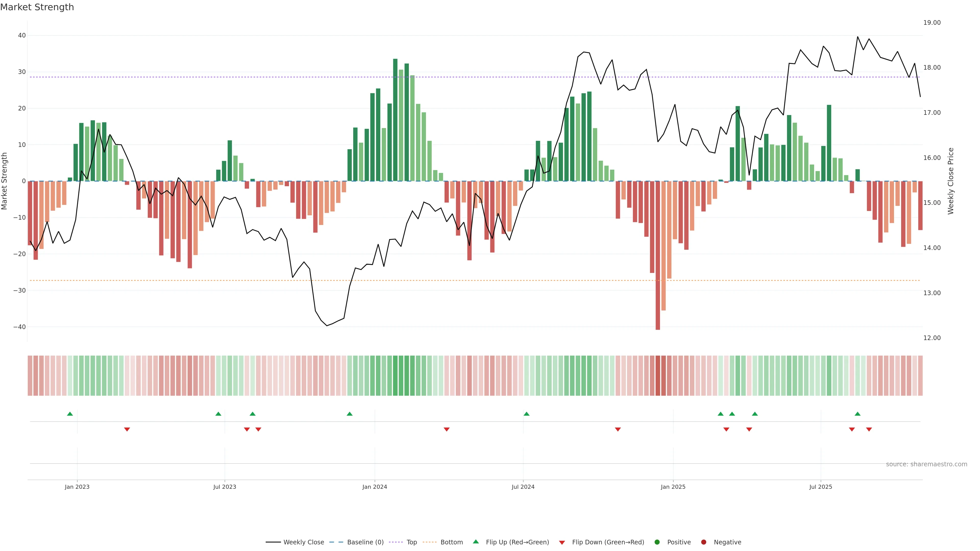
Task: Click the rightmost red flip-down triangle marker
Action: pyautogui.click(x=869, y=429)
